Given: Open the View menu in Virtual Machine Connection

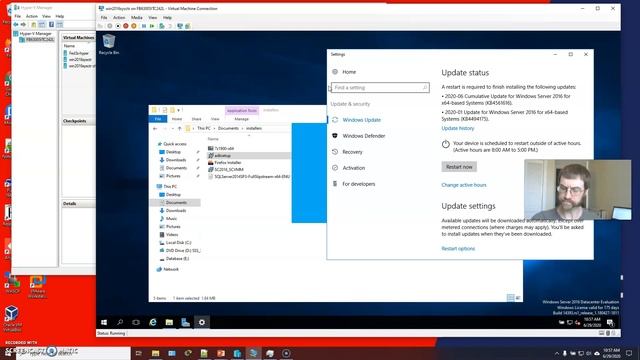Looking at the screenshot, I should [x=153, y=18].
